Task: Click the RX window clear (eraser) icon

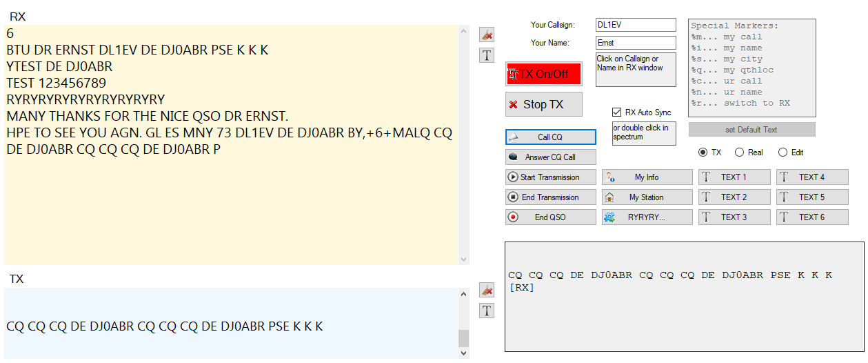Action: pos(487,35)
